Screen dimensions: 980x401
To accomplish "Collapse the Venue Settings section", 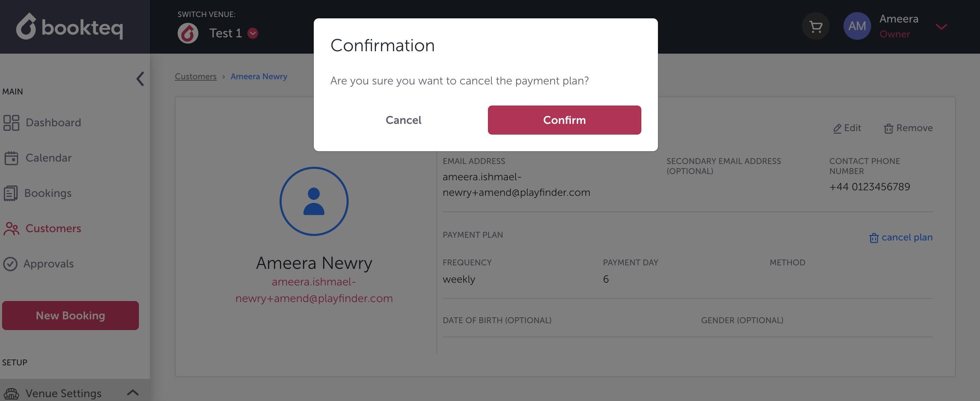I will click(x=132, y=393).
